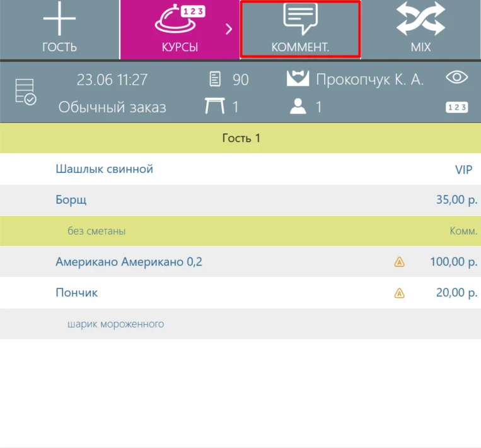
Task: Click the Пончик allergen warning icon
Action: tap(399, 293)
